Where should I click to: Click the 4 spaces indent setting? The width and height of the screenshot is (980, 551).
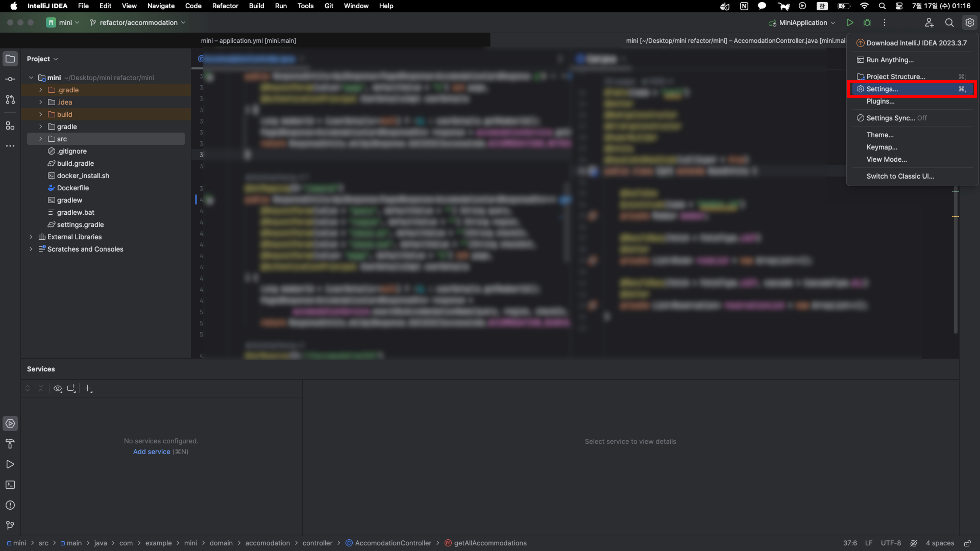point(940,543)
